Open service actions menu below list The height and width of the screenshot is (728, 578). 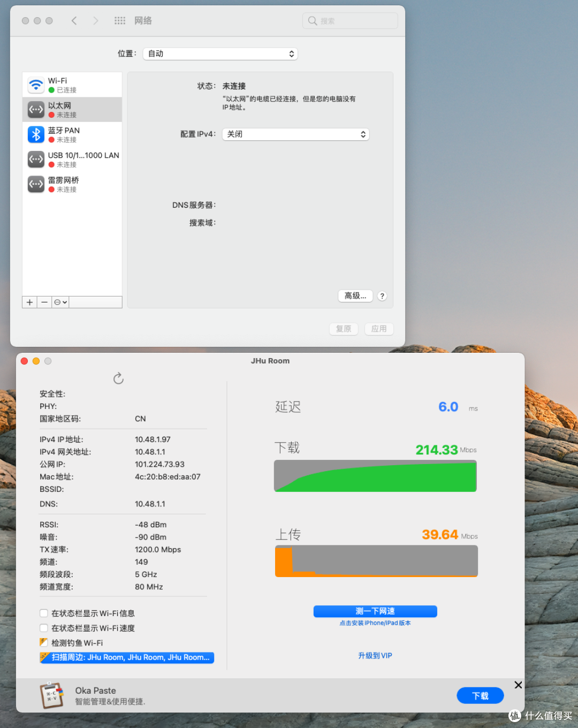60,302
